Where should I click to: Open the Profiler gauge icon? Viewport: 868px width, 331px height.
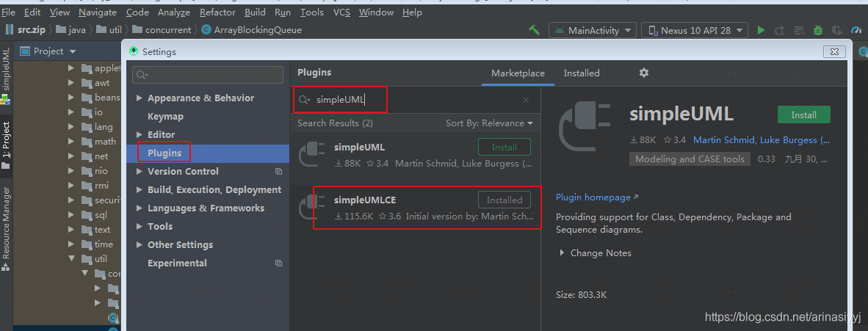tap(856, 30)
